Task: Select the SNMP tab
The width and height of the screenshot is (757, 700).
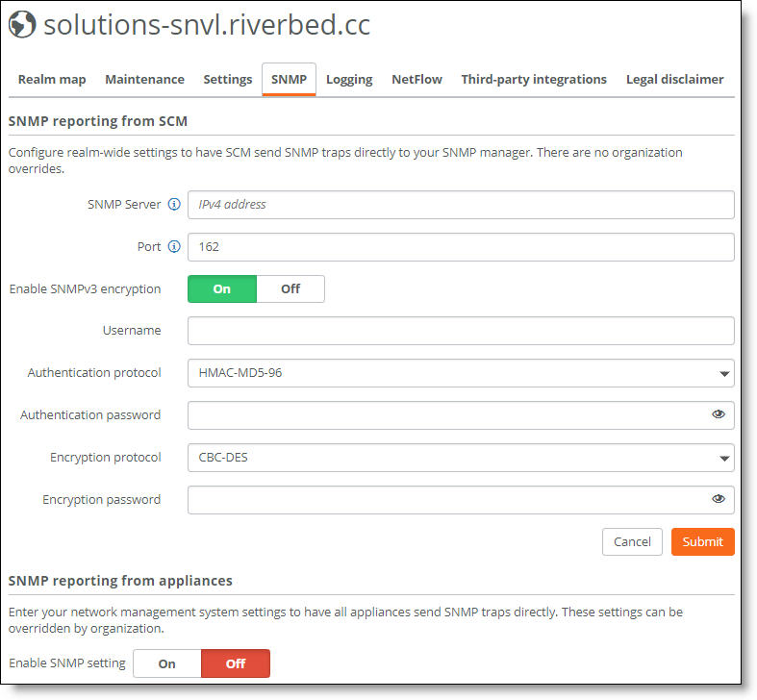Action: tap(289, 79)
